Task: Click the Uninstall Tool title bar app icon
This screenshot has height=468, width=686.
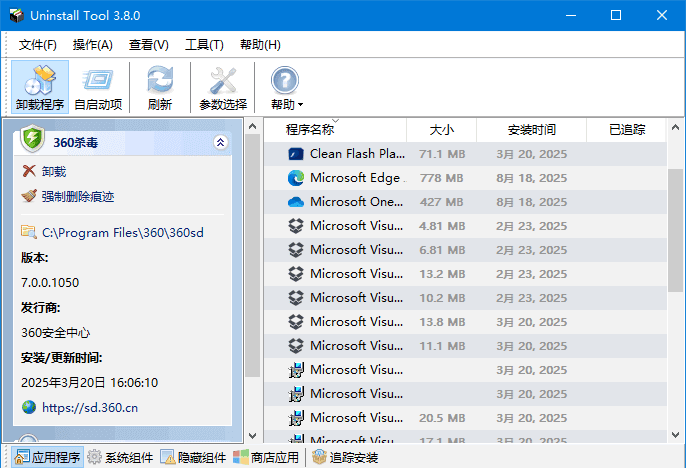Action: [17, 15]
